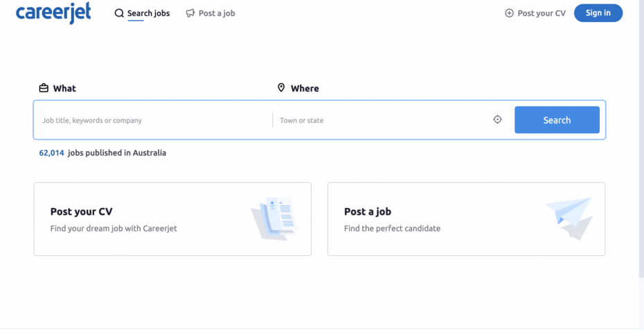Viewport: 644px width, 330px height.
Task: Open the Post a job card
Action: 466,219
